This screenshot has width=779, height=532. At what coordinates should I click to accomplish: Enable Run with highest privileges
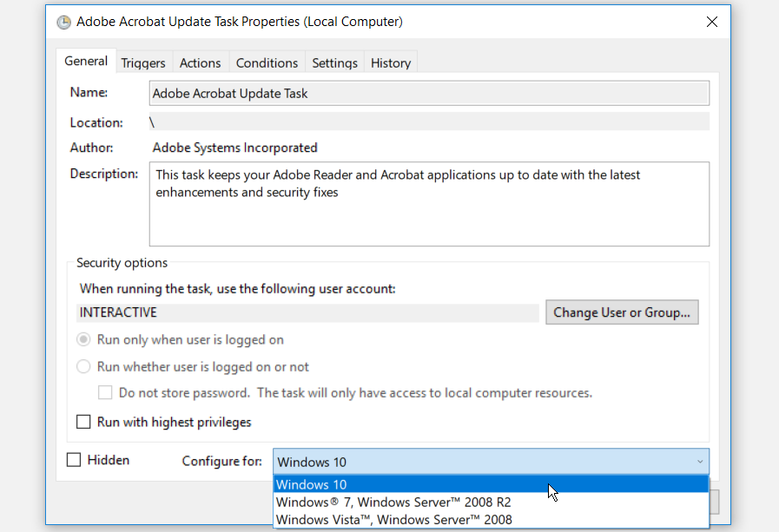click(x=84, y=423)
